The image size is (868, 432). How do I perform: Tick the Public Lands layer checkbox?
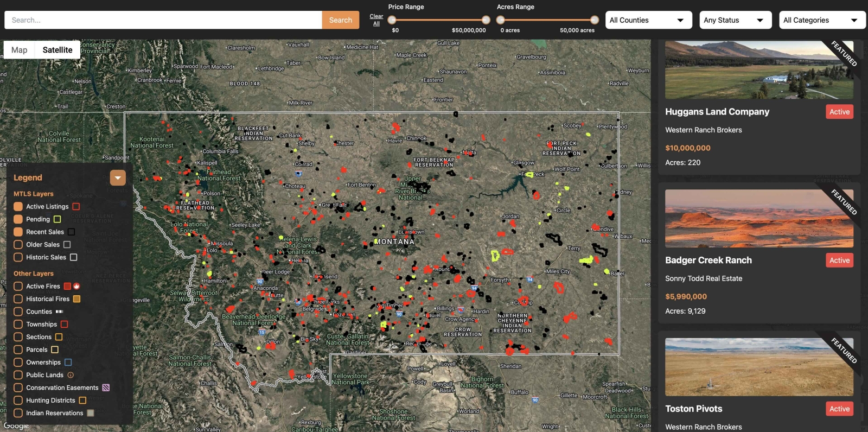point(18,375)
